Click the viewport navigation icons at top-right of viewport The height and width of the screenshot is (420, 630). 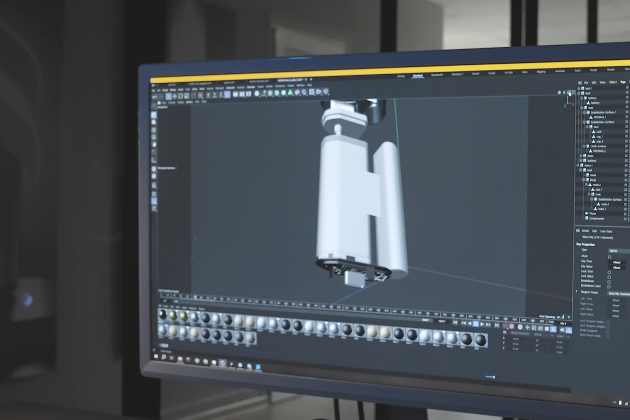(567, 93)
